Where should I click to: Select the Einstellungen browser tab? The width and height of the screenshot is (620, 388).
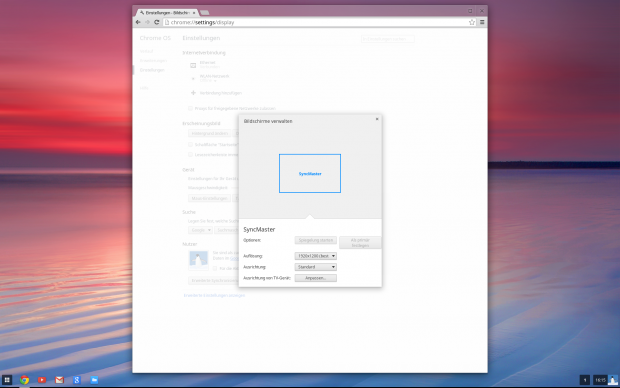[x=167, y=13]
